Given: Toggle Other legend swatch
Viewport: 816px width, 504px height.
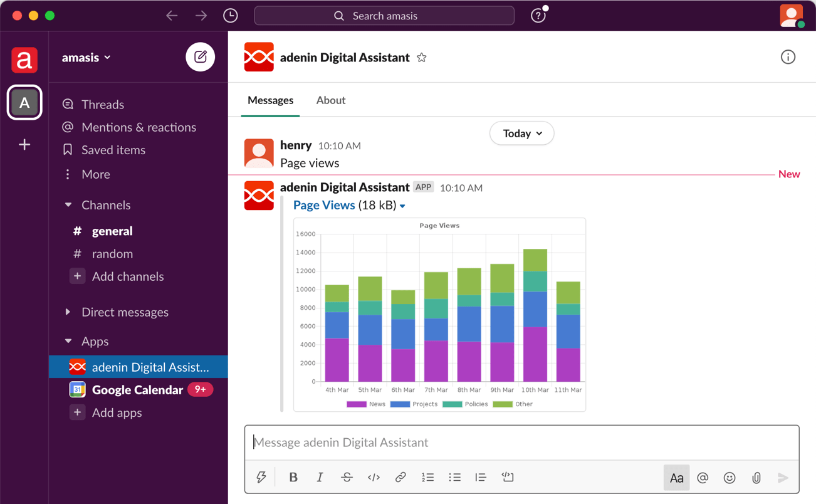Looking at the screenshot, I should pos(503,404).
